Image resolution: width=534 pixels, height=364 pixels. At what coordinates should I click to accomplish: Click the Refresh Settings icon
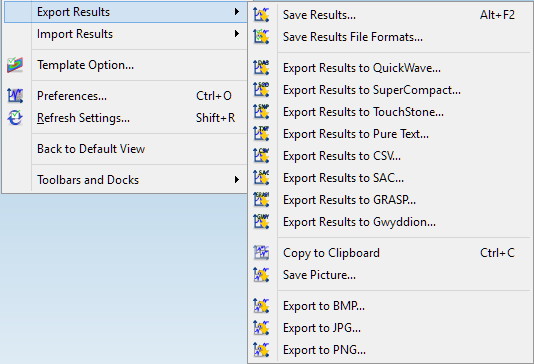tap(15, 118)
